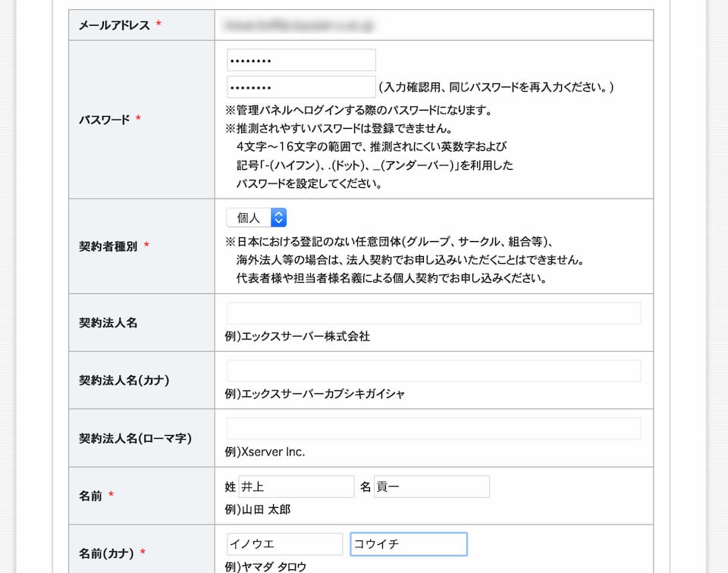This screenshot has width=728, height=573.
Task: Click the 契約法人名(カナ) row label
Action: [x=124, y=380]
